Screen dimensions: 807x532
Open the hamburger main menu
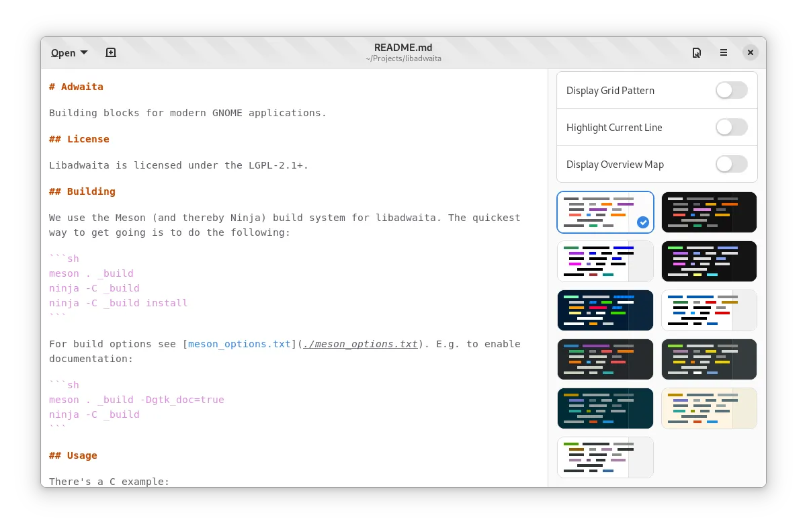pos(724,52)
